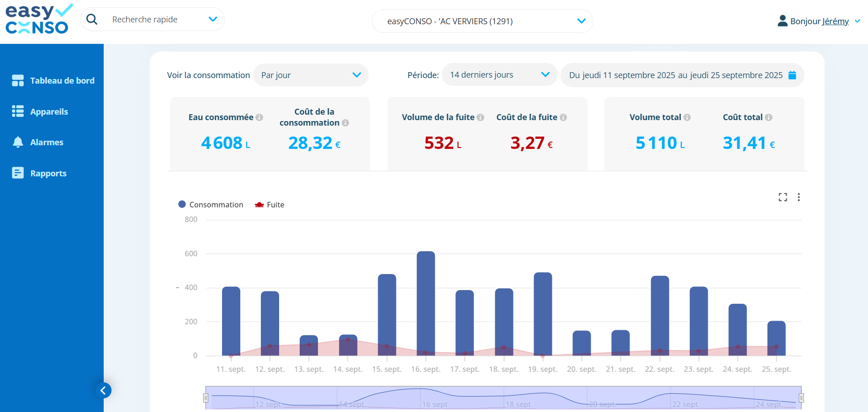Click info icon beside Volume de la fuite
868x412 pixels.
(481, 117)
